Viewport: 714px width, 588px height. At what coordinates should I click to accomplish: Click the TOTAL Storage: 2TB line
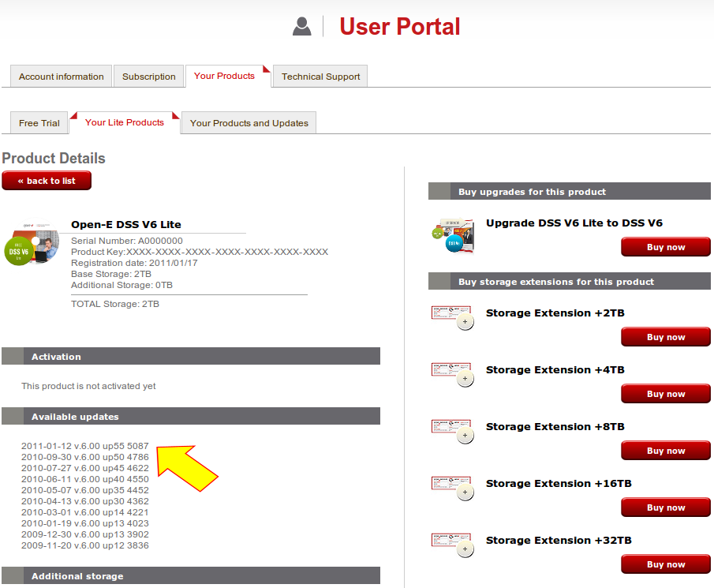pyautogui.click(x=114, y=304)
